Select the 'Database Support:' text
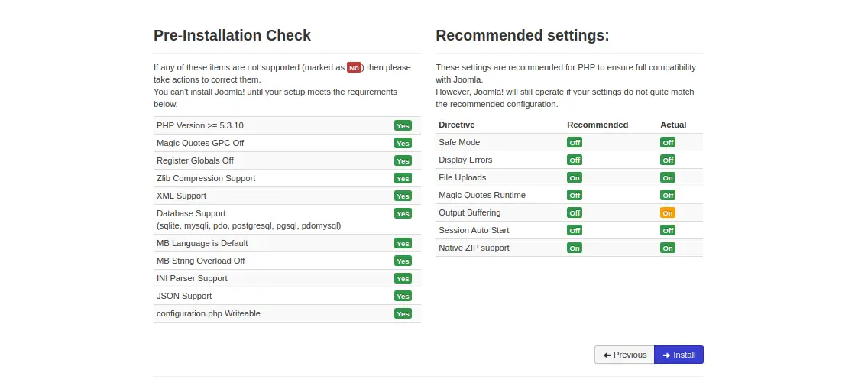 (x=192, y=213)
